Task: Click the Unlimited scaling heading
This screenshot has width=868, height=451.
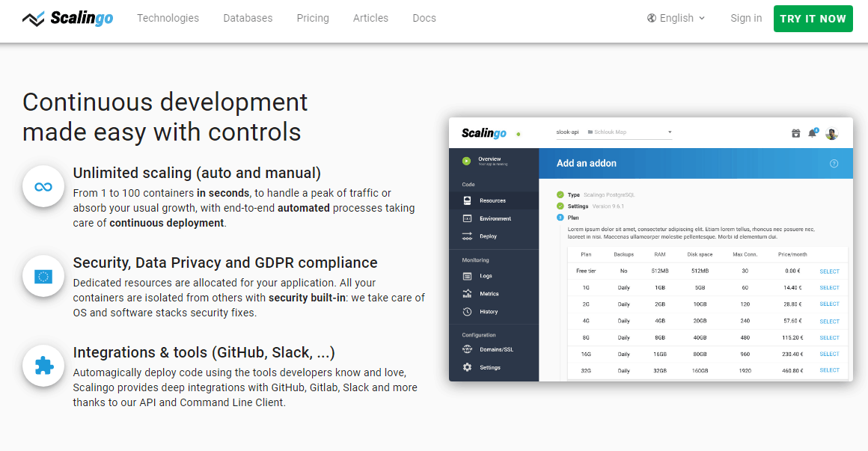Action: pyautogui.click(x=197, y=174)
